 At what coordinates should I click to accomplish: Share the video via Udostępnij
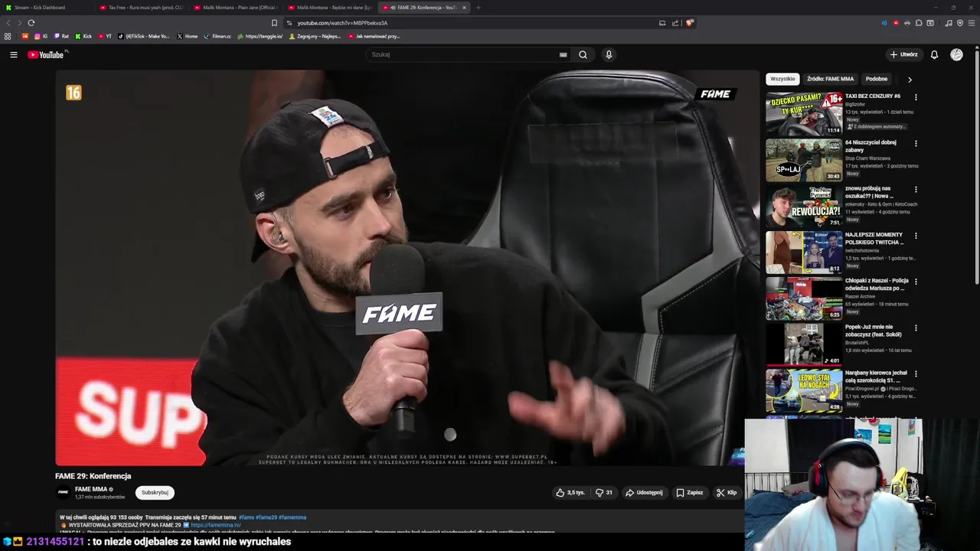(644, 493)
